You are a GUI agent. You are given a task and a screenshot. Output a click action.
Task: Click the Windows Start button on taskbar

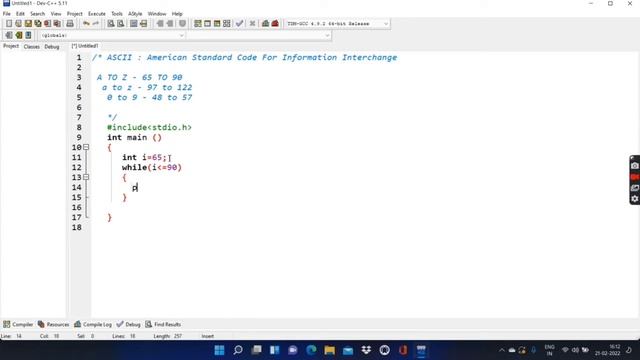pyautogui.click(x=220, y=350)
